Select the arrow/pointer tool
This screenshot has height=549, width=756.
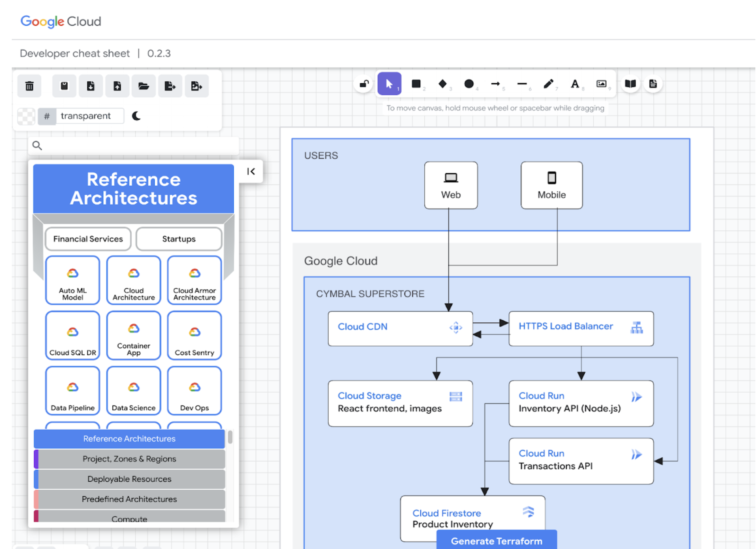click(x=390, y=85)
